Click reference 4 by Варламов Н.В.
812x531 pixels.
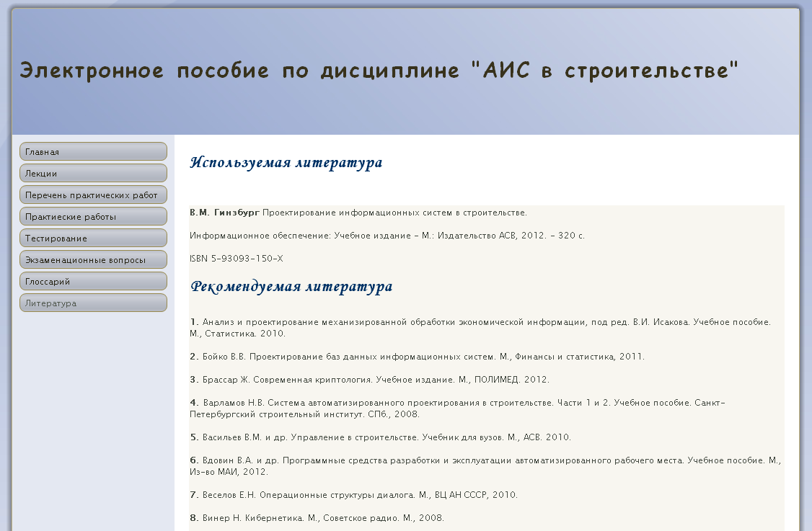click(457, 409)
